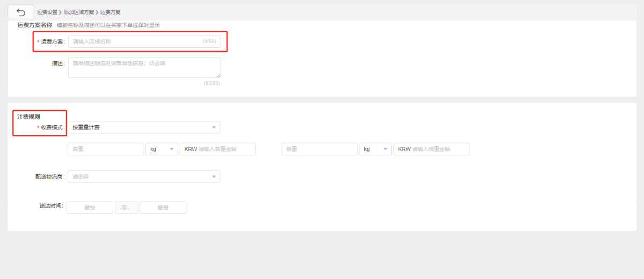Click the 最慢 delivery time field
This screenshot has width=644, height=279.
click(x=163, y=208)
